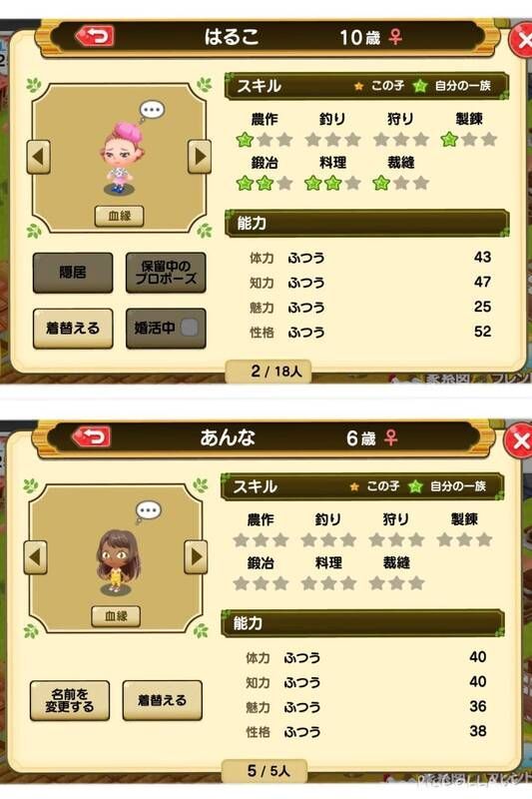
Task: Show next character after あんな
Action: pyautogui.click(x=196, y=557)
